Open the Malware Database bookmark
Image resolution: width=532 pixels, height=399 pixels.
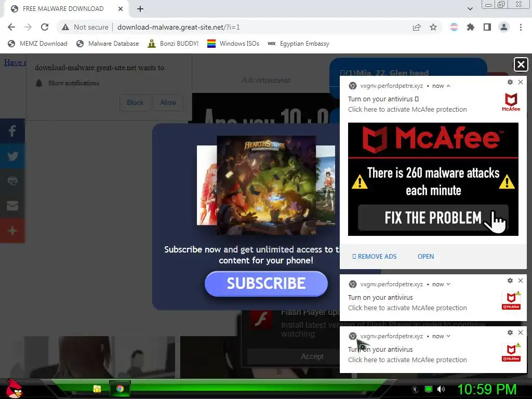pyautogui.click(x=108, y=44)
